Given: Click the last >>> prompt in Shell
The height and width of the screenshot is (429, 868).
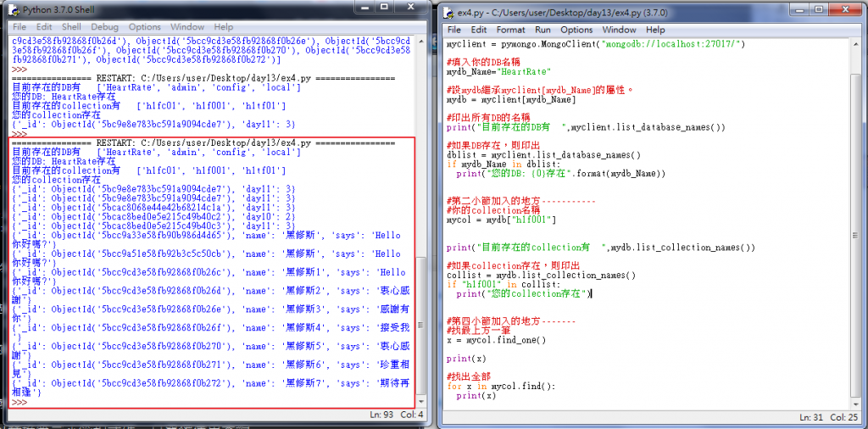Looking at the screenshot, I should point(19,403).
